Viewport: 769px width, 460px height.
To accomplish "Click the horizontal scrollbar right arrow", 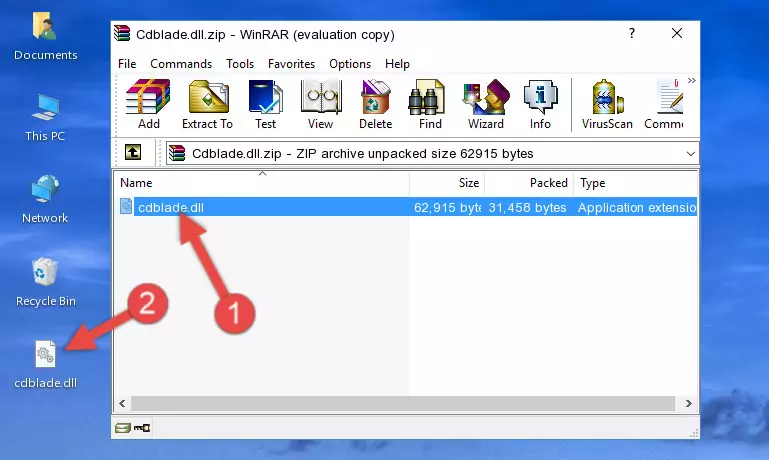I will (689, 403).
